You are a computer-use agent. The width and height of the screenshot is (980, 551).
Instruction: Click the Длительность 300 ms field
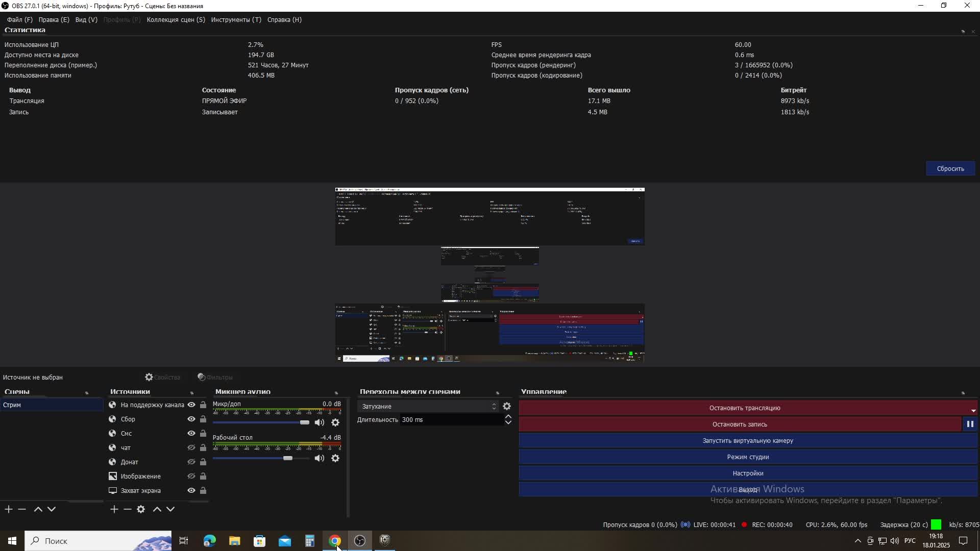452,419
